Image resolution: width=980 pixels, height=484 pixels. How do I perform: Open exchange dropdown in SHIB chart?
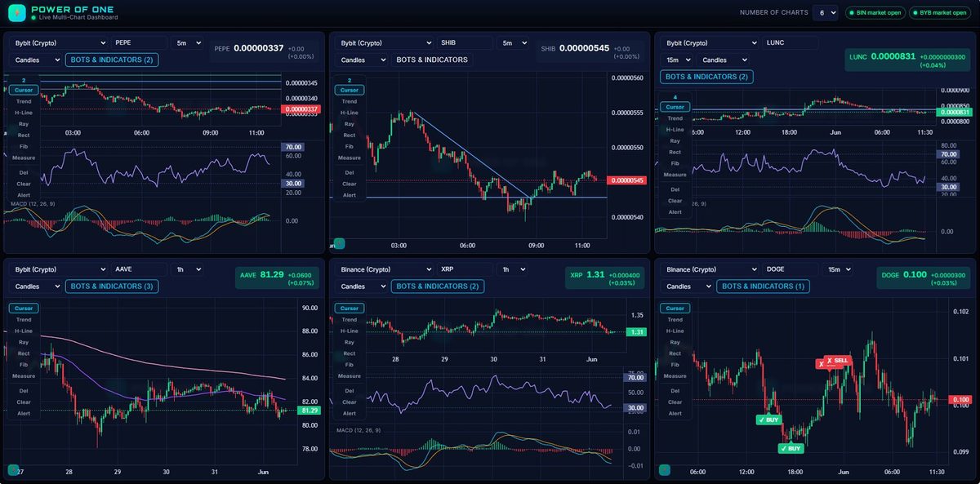pyautogui.click(x=385, y=42)
